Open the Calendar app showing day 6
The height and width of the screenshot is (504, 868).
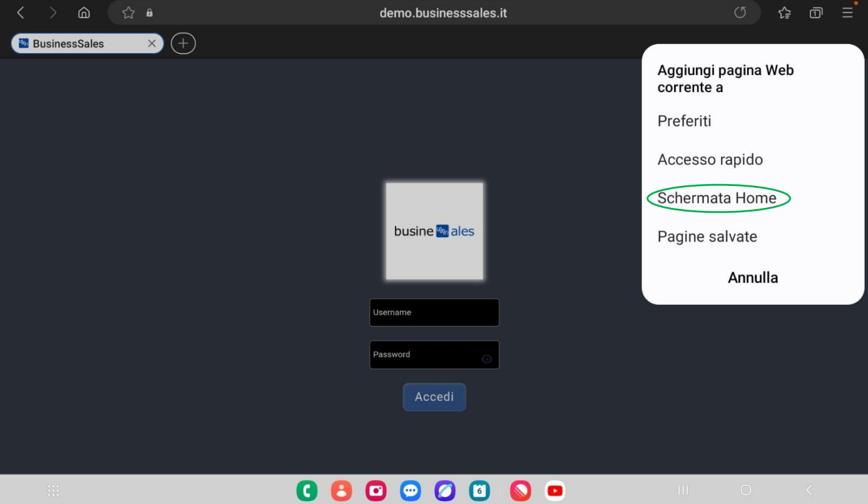(479, 490)
